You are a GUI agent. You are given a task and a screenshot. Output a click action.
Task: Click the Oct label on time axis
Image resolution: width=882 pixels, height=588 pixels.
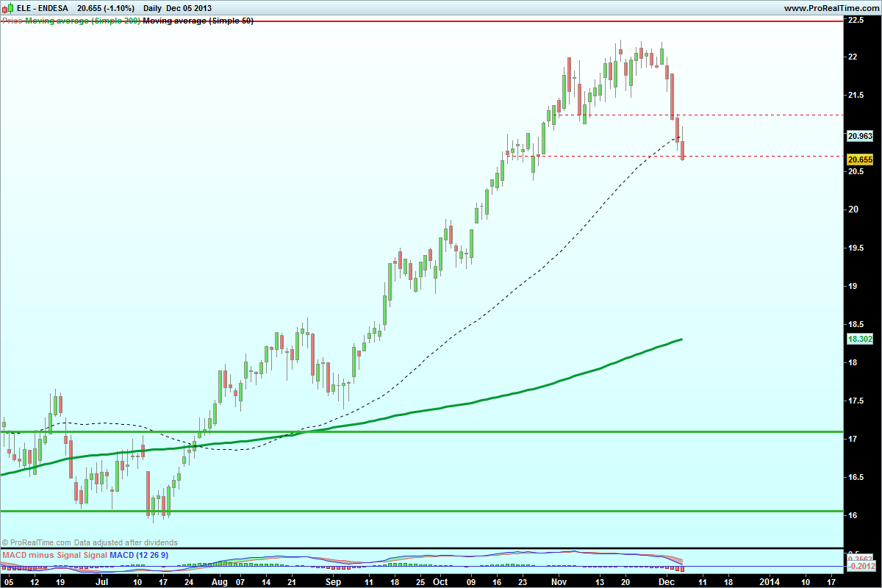point(440,581)
